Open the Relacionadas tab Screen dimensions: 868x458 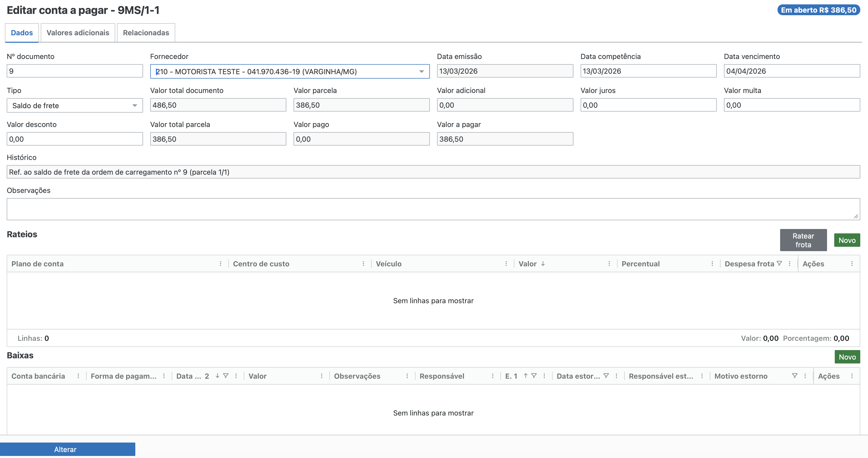(x=146, y=33)
